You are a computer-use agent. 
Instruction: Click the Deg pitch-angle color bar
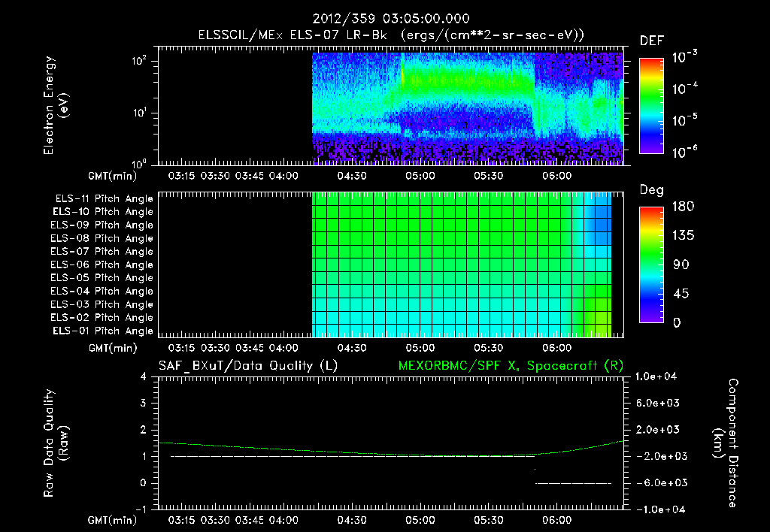coord(651,265)
